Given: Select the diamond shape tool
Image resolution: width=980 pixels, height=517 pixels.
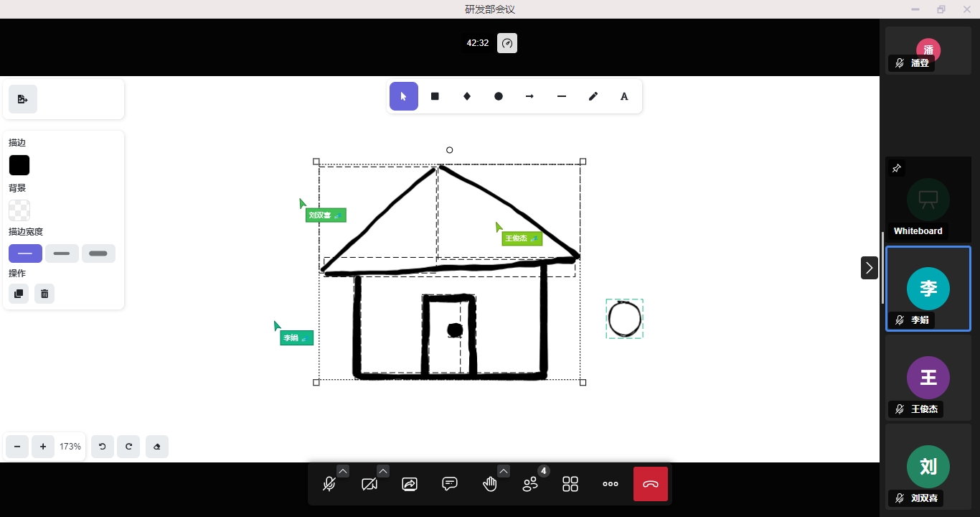Looking at the screenshot, I should pos(467,96).
